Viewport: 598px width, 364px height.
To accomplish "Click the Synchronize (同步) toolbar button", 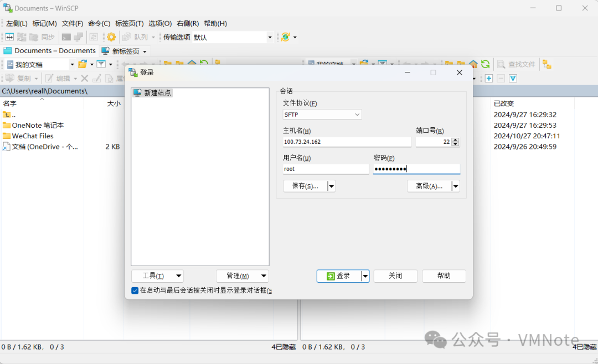I will (x=43, y=37).
